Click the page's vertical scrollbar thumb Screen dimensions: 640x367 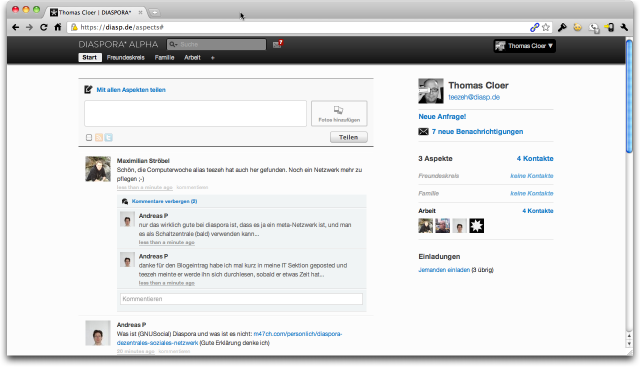point(629,96)
